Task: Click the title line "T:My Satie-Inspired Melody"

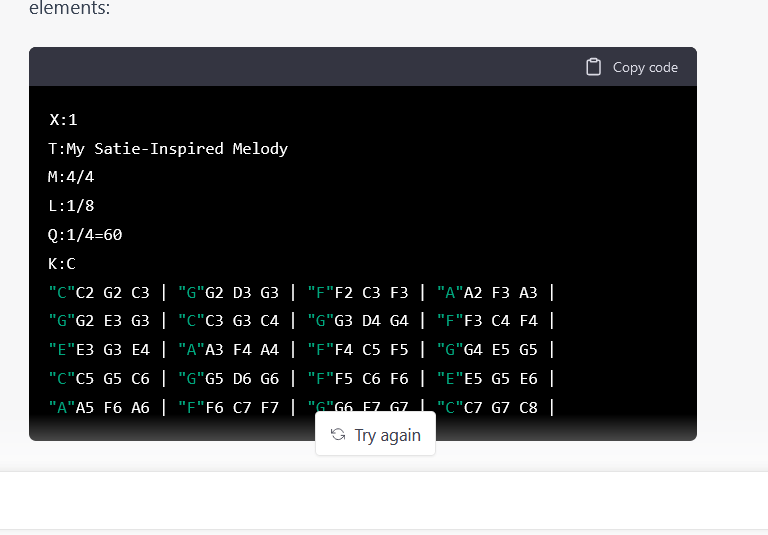Action: tap(168, 148)
